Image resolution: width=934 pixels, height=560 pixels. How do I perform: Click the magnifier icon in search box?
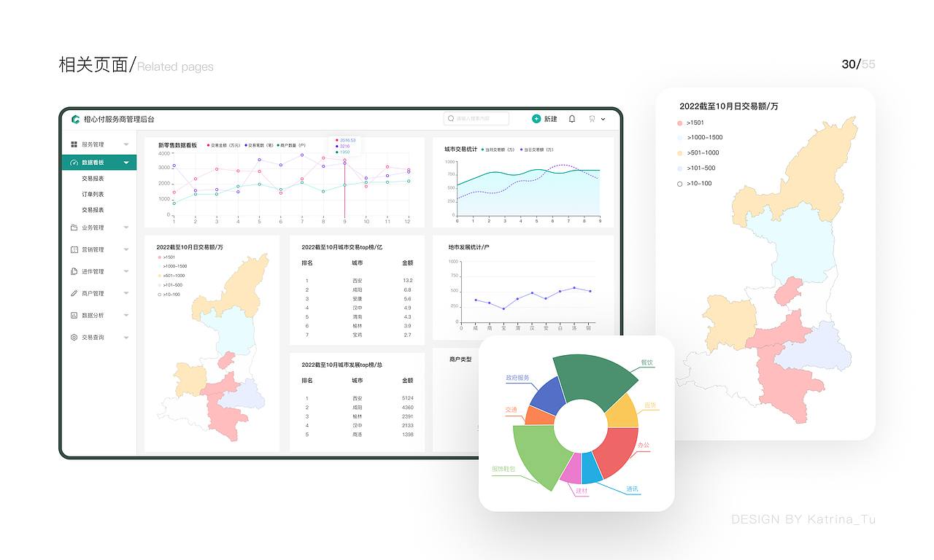[x=452, y=118]
